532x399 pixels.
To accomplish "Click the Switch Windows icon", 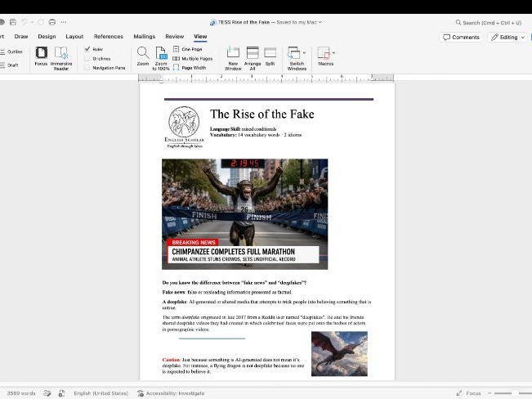I will click(x=294, y=53).
